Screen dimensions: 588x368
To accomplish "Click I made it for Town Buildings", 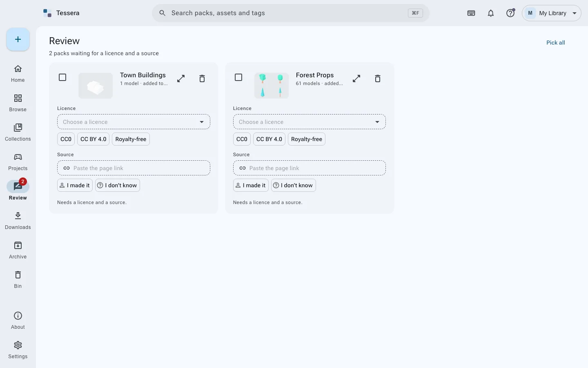I will click(x=75, y=185).
